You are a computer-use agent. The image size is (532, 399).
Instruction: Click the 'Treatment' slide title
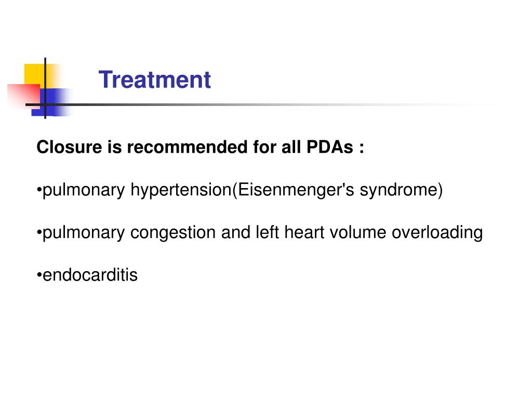coord(155,79)
